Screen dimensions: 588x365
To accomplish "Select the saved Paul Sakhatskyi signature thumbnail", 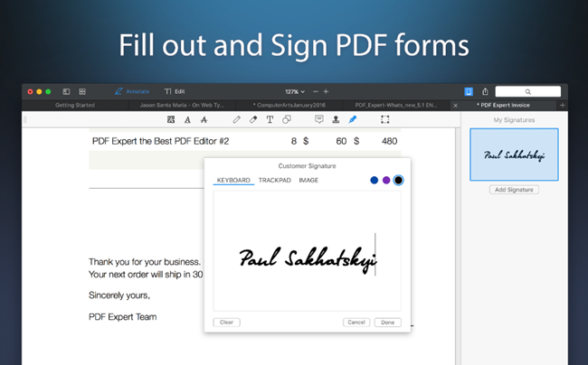I will pos(514,154).
